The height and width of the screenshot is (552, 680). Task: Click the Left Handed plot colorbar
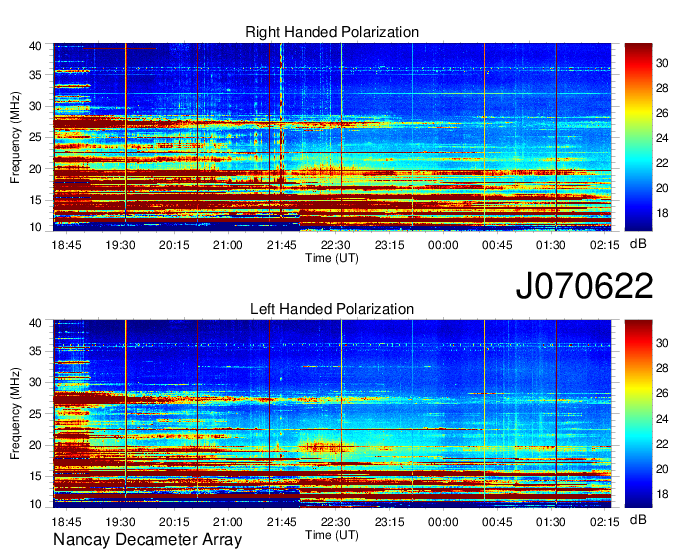point(638,414)
